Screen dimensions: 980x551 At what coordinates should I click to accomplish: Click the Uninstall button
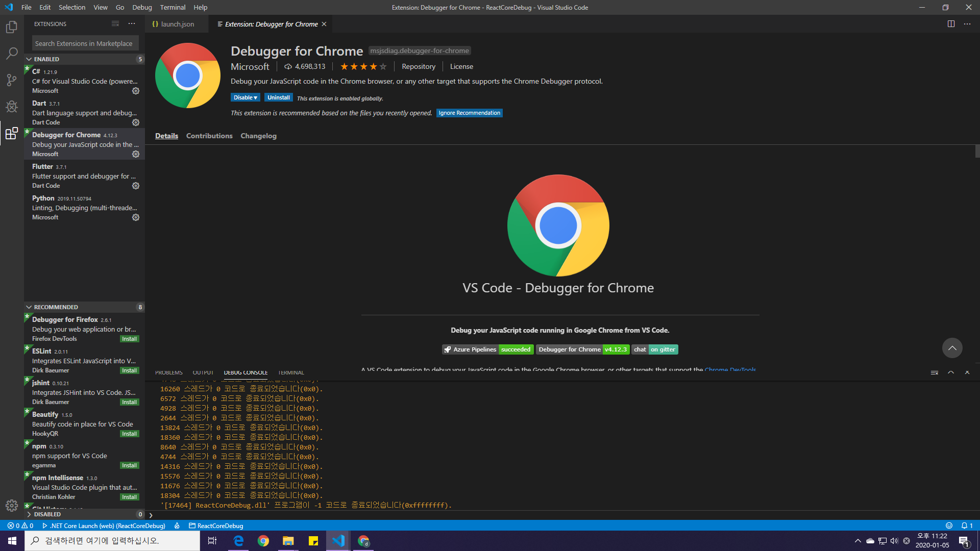pos(278,97)
